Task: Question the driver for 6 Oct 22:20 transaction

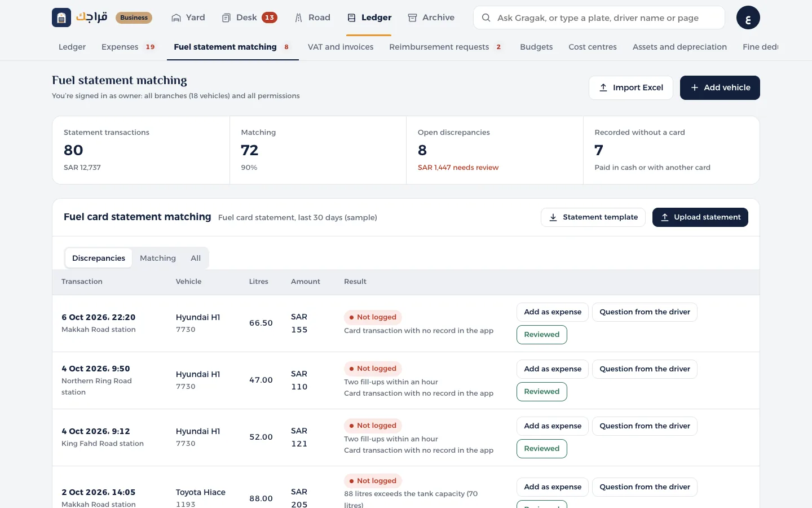Action: tap(645, 312)
